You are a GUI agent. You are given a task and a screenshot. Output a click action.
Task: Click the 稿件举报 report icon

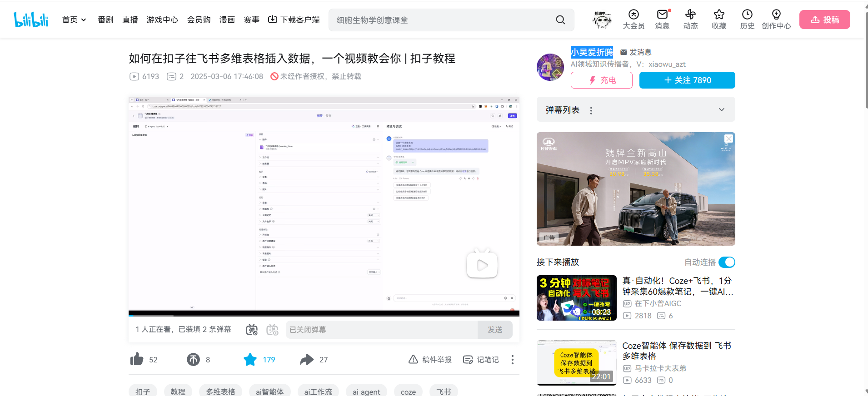[x=430, y=360]
